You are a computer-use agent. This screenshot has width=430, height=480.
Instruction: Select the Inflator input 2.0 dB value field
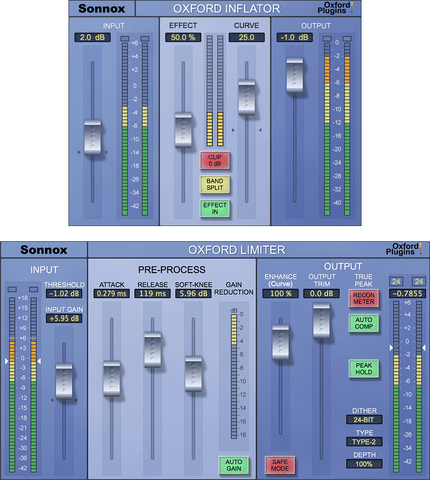pos(92,37)
